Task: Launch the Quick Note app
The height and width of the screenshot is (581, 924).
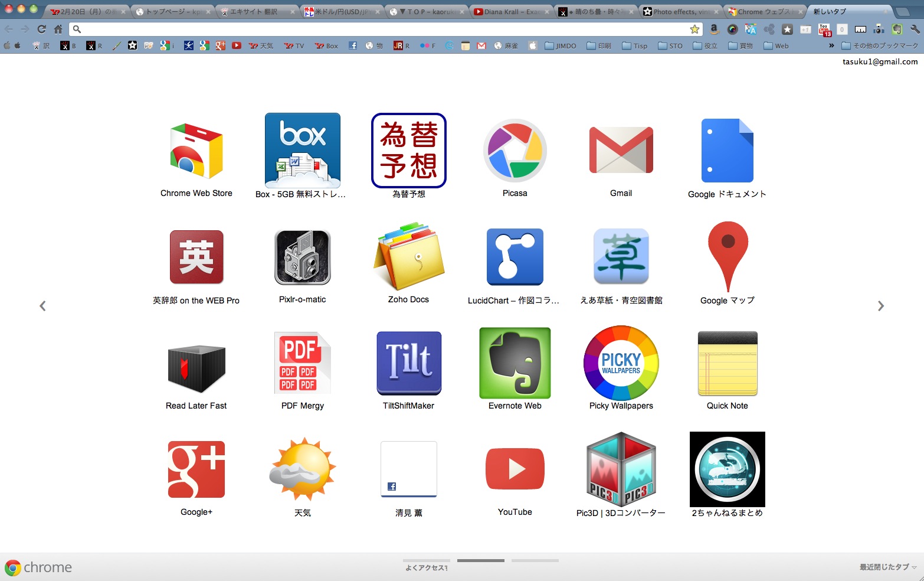Action: (728, 363)
